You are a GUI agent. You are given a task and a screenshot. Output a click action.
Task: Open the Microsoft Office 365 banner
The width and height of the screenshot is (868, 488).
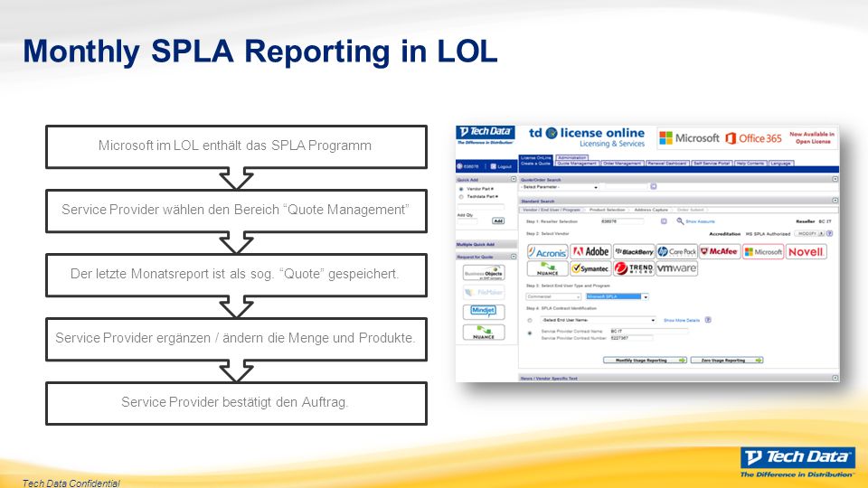[748, 137]
